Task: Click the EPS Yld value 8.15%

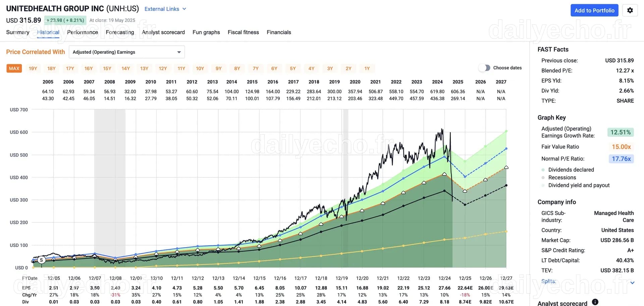Action: (x=626, y=81)
